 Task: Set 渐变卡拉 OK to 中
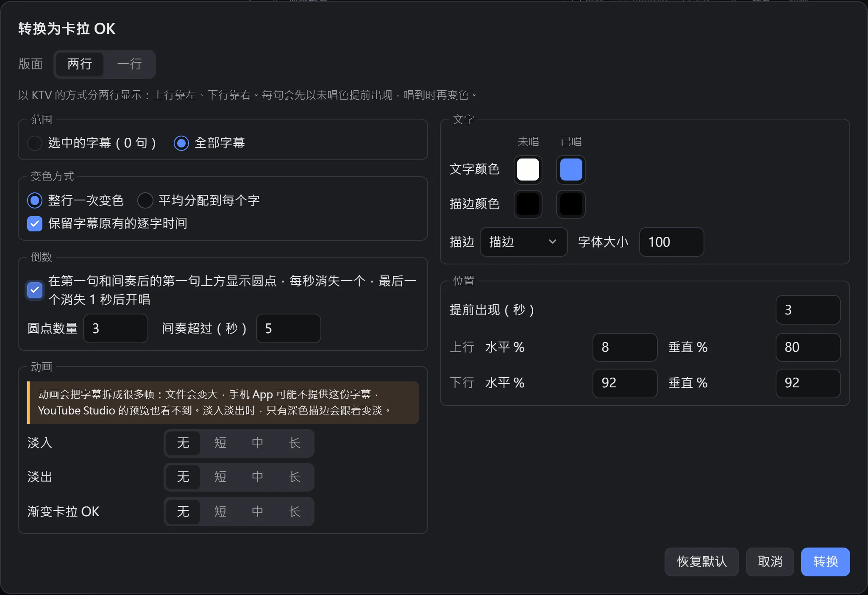pos(258,512)
